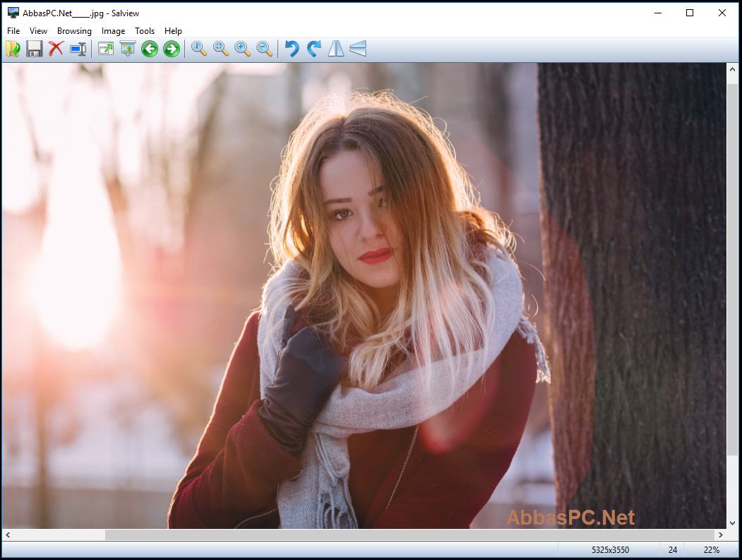The height and width of the screenshot is (560, 742).
Task: Save the image using the floppy disk icon
Action: (x=34, y=49)
